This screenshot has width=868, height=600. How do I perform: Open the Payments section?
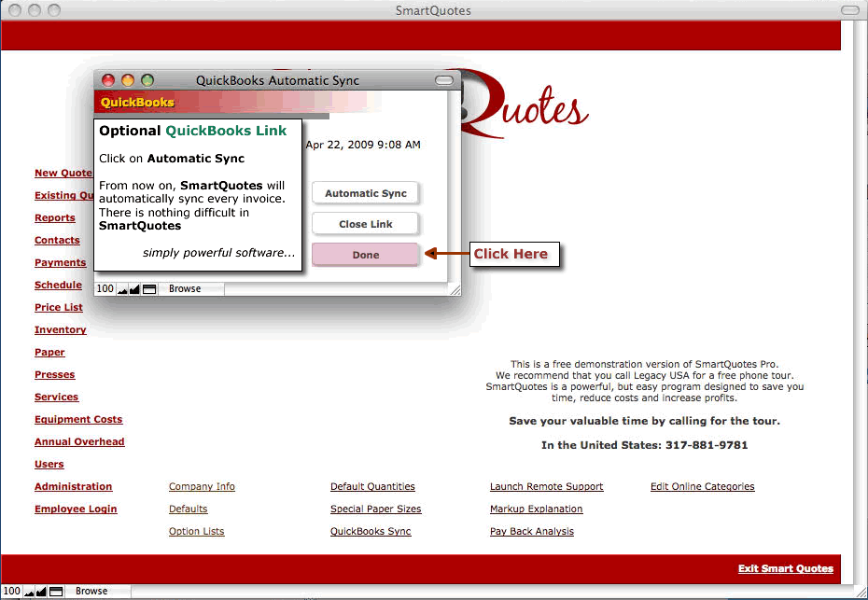pyautogui.click(x=61, y=262)
